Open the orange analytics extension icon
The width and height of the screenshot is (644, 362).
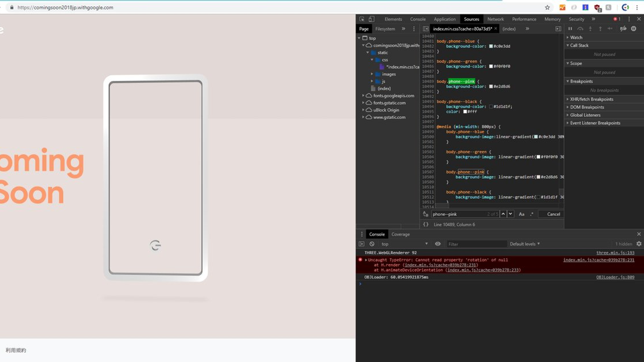click(562, 7)
